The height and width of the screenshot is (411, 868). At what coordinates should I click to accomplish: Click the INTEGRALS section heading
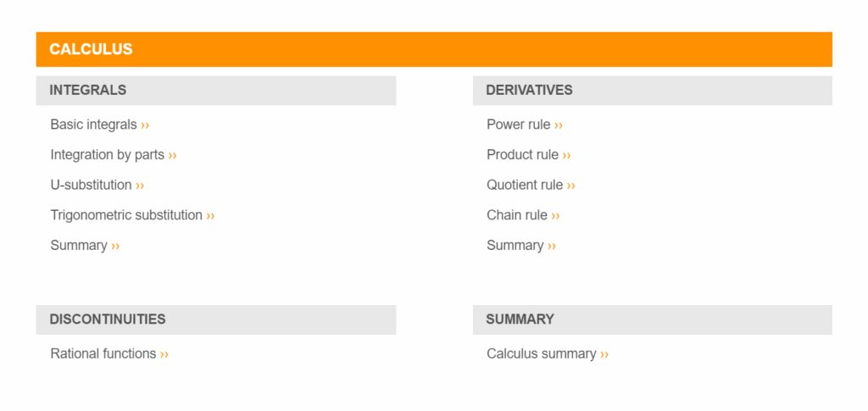[88, 90]
